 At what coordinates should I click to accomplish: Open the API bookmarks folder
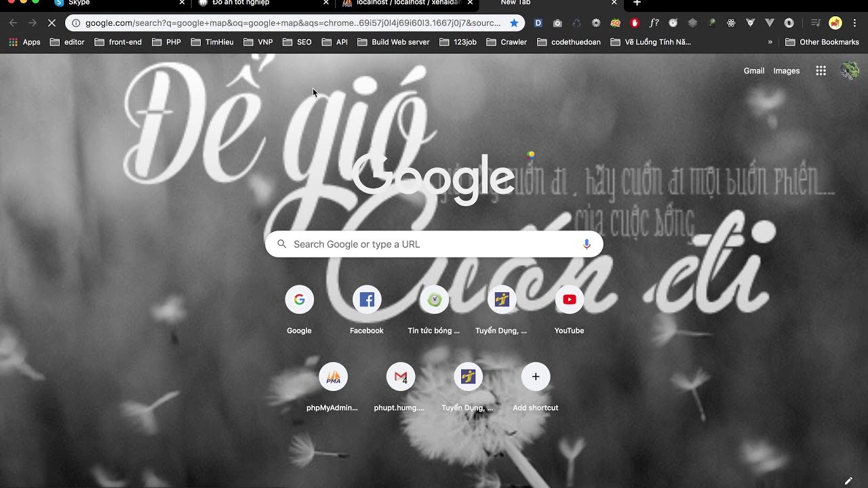click(335, 42)
